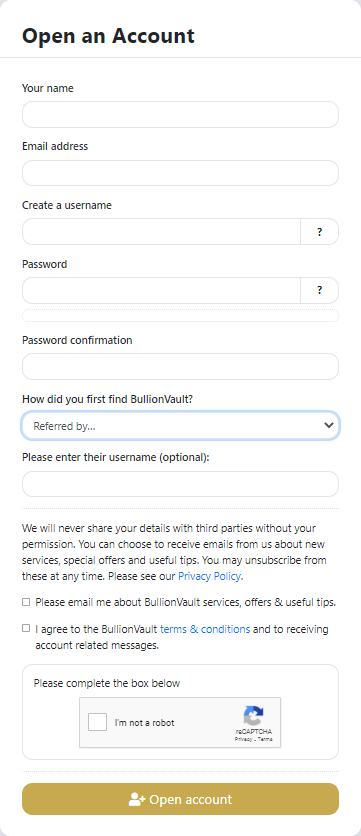Click the referrer username optional field
The width and height of the screenshot is (361, 836).
pyautogui.click(x=180, y=484)
